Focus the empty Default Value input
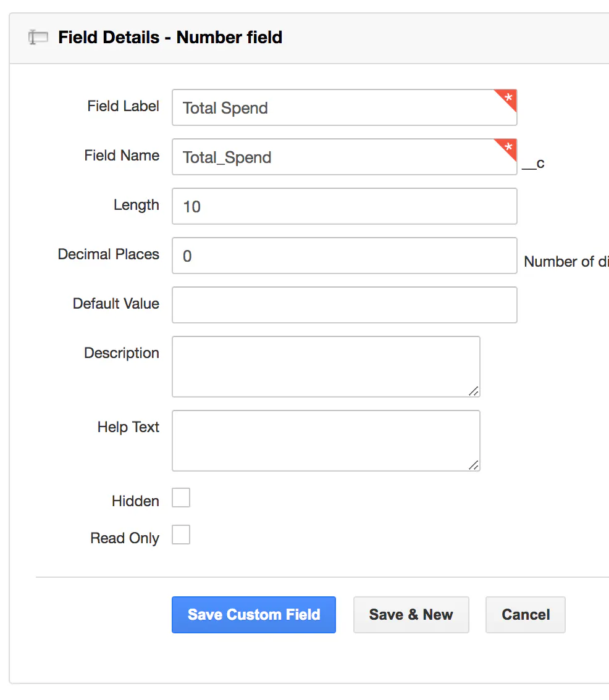This screenshot has height=700, width=609. (x=344, y=305)
